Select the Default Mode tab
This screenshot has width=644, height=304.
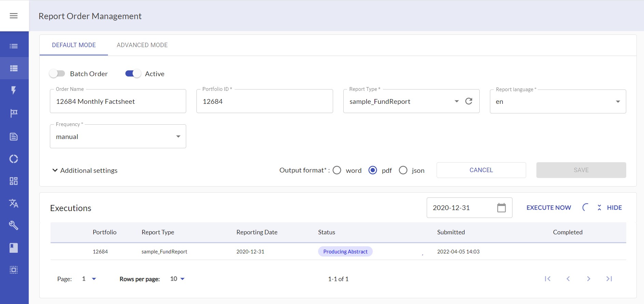click(74, 45)
